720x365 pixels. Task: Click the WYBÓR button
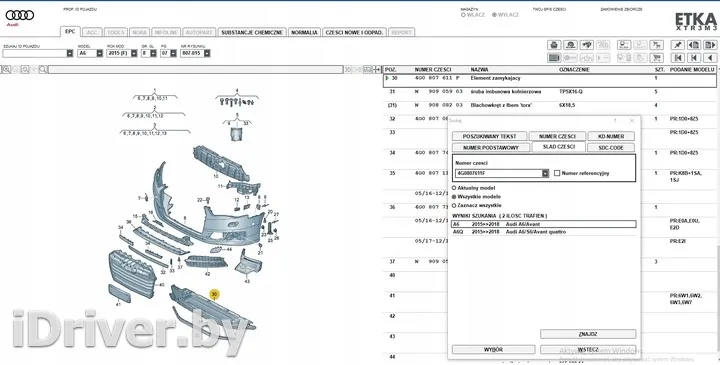(x=493, y=349)
